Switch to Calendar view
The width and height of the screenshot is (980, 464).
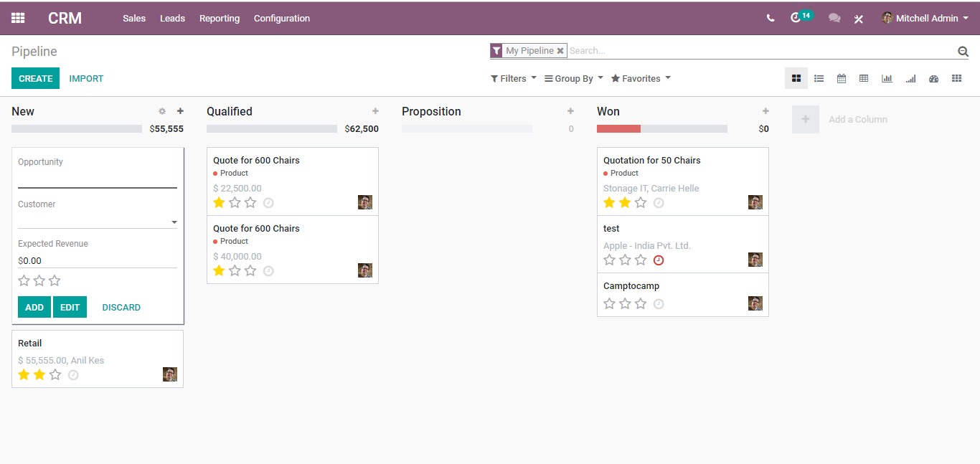pos(842,78)
